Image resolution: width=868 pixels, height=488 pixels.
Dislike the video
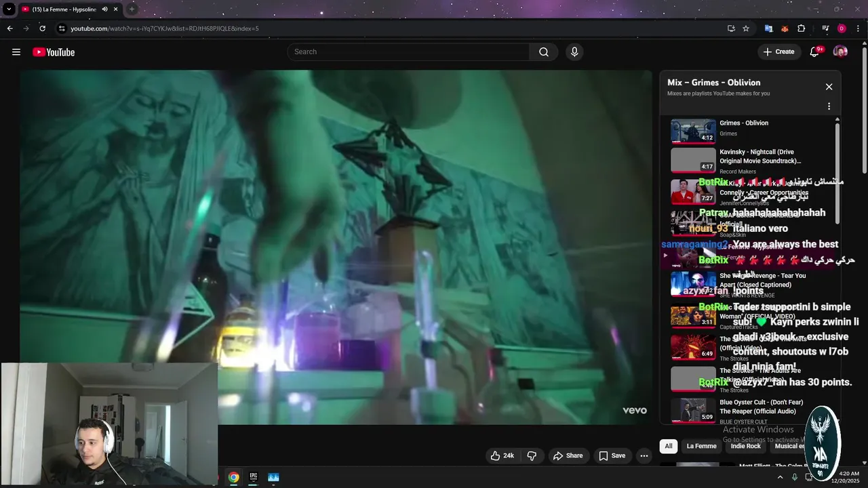tap(532, 456)
